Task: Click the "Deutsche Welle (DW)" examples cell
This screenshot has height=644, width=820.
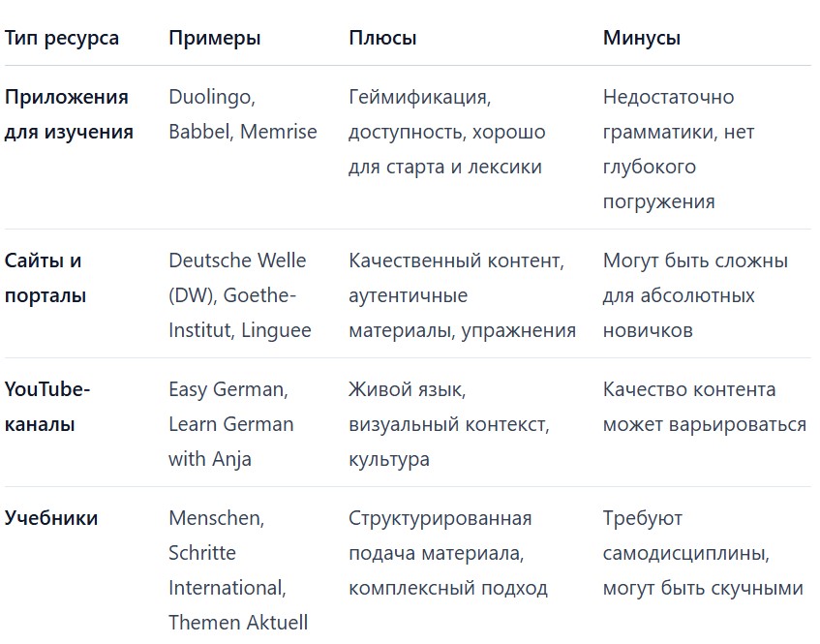Action: pos(239,295)
